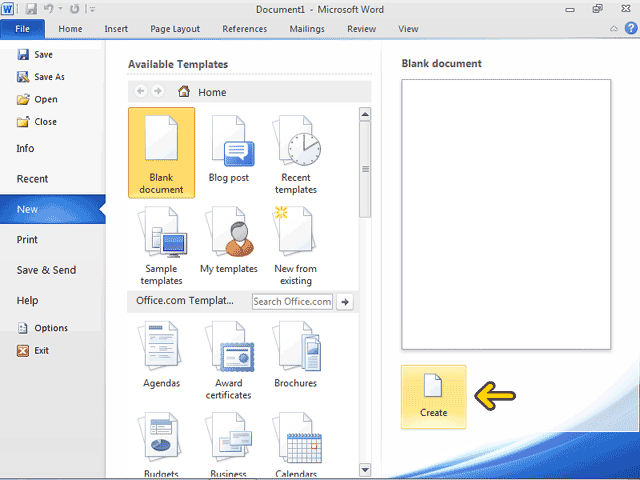Click the Save icon in Quick Access toolbar
This screenshot has height=480, width=640.
(31, 9)
